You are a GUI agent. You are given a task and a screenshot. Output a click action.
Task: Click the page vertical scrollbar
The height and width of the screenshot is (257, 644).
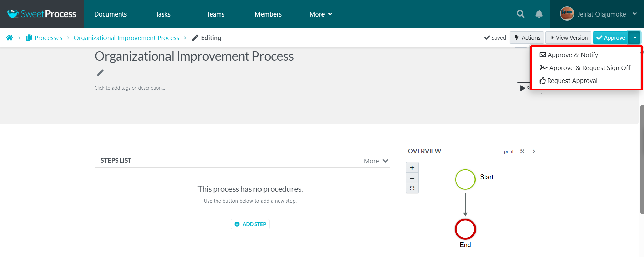click(x=642, y=159)
